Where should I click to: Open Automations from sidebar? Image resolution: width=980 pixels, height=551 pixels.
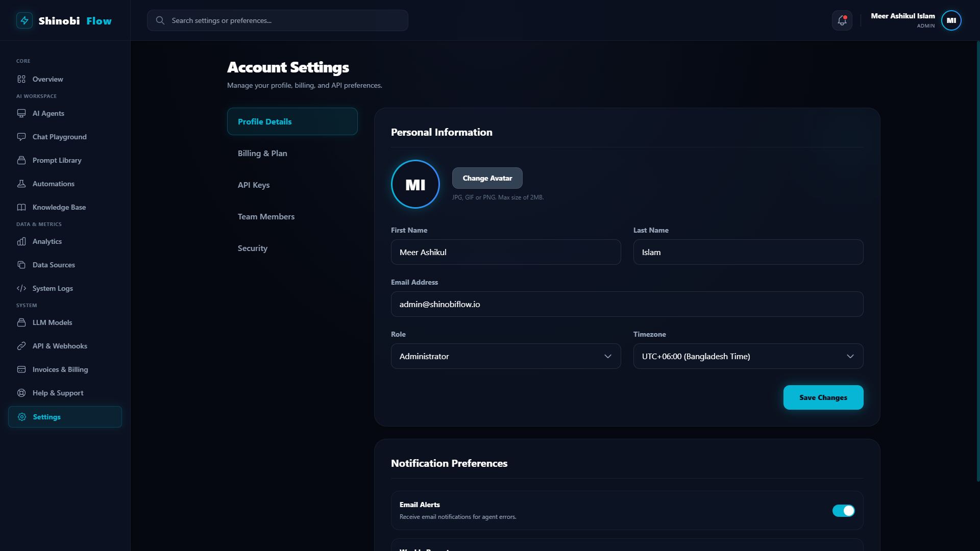[x=65, y=184]
